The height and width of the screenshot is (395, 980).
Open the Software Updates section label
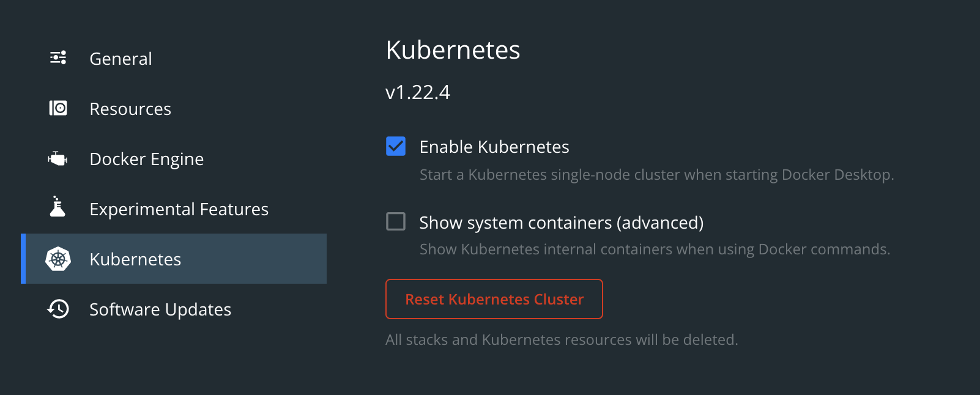point(160,309)
